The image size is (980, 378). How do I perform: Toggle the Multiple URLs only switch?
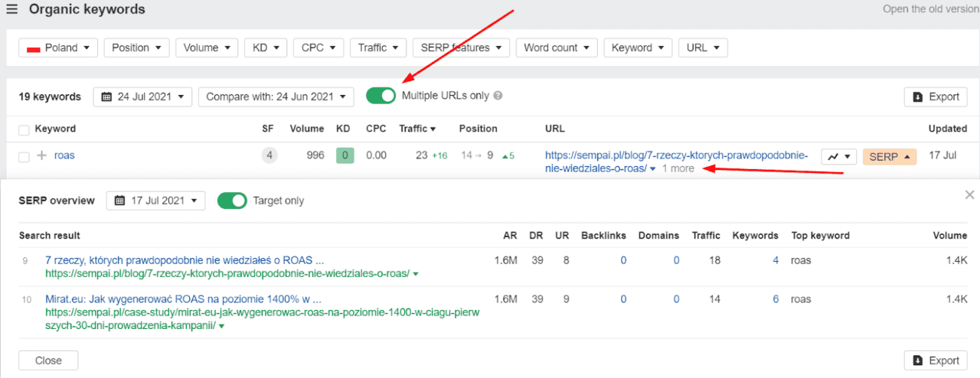(381, 96)
